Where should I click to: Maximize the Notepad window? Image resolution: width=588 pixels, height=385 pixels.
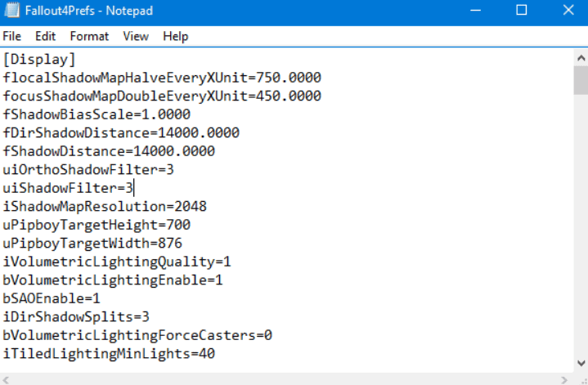[x=522, y=10]
